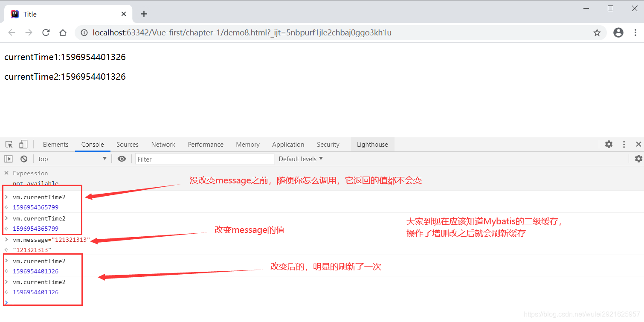Open console settings gear
This screenshot has width=644, height=322.
tap(638, 159)
